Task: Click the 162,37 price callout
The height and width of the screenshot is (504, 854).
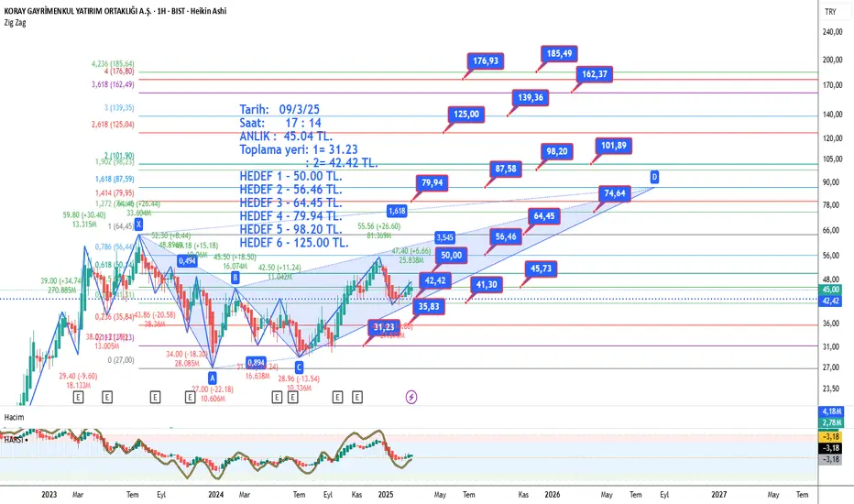Action: click(594, 74)
